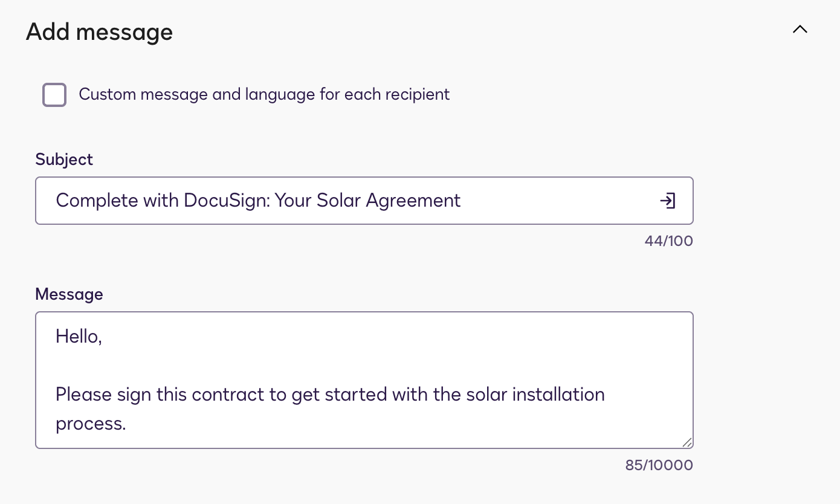Viewport: 840px width, 504px height.
Task: Click the insert field icon in Subject box
Action: [667, 201]
